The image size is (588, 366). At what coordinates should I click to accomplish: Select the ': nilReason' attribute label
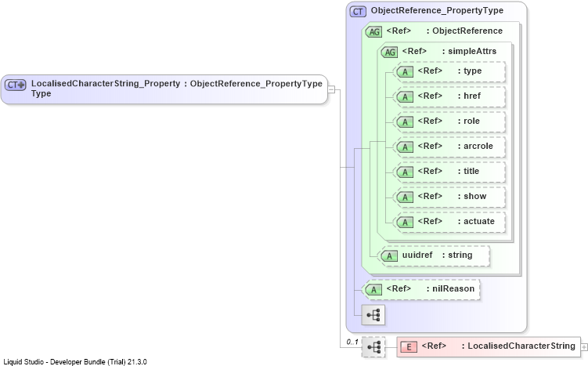pyautogui.click(x=450, y=288)
